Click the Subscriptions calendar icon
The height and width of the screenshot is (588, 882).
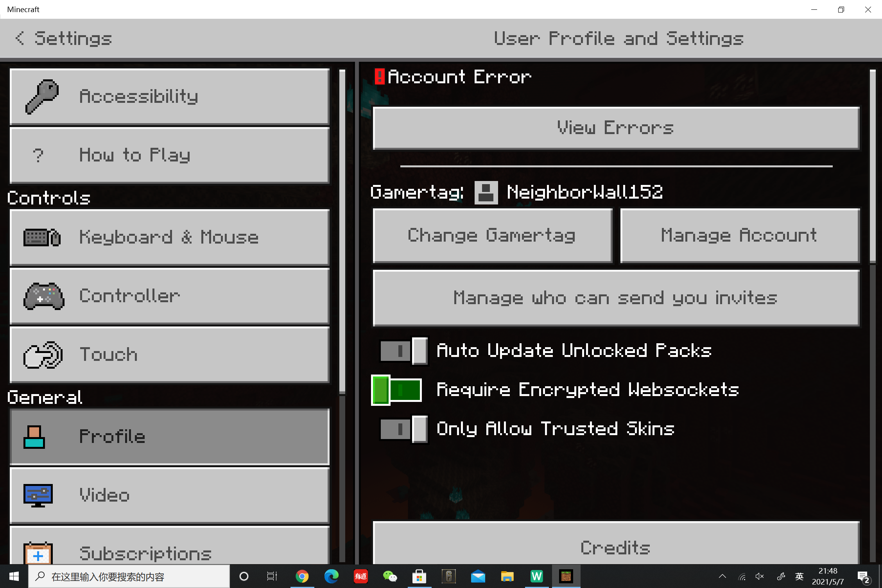[38, 553]
